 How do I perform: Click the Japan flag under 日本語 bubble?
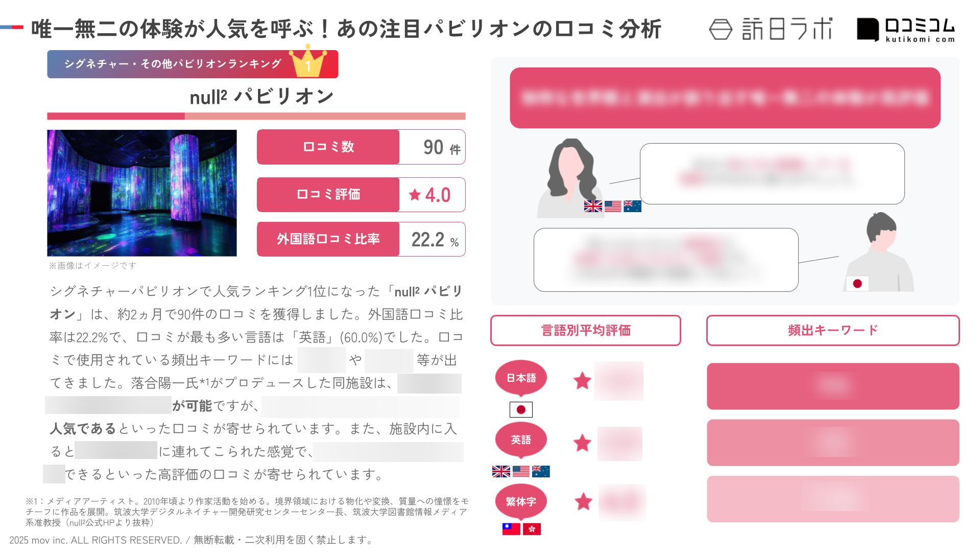tap(521, 409)
